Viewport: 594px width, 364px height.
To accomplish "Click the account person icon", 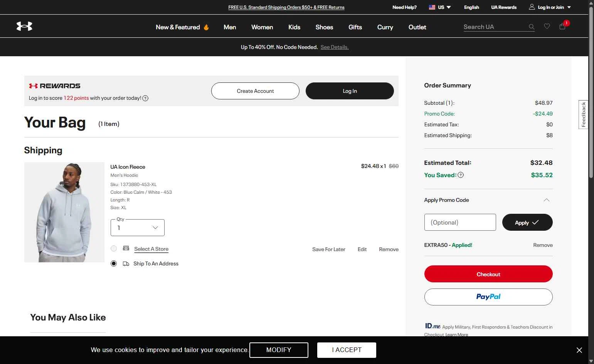I will point(532,7).
